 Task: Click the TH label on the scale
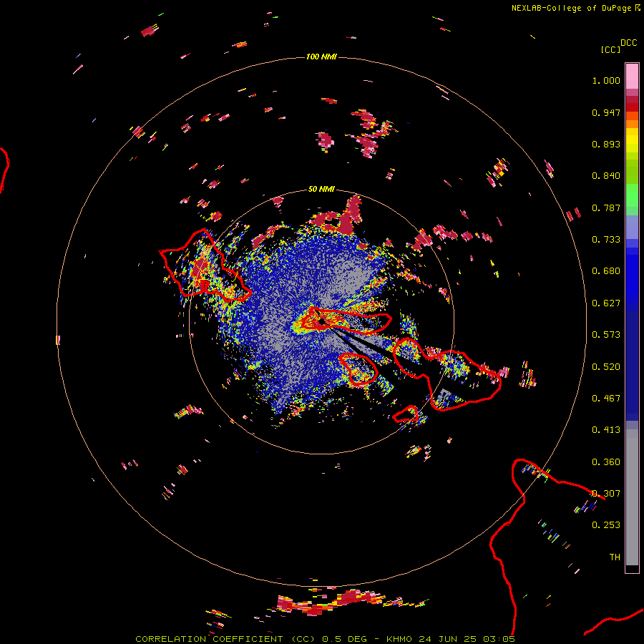pyautogui.click(x=615, y=557)
